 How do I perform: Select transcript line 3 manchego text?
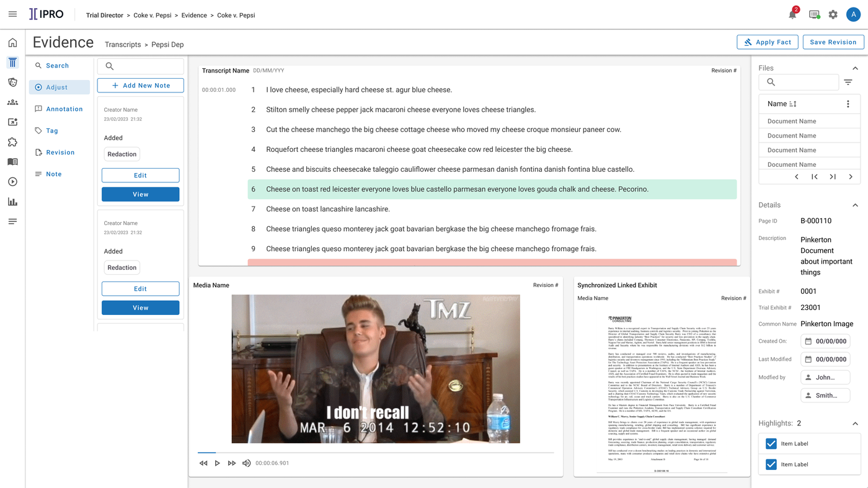pyautogui.click(x=443, y=130)
